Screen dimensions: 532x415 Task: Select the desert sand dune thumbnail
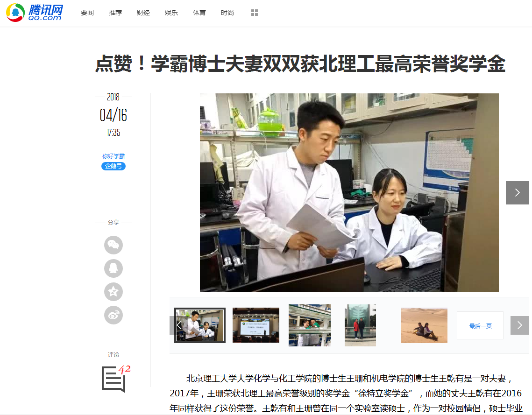coord(424,325)
